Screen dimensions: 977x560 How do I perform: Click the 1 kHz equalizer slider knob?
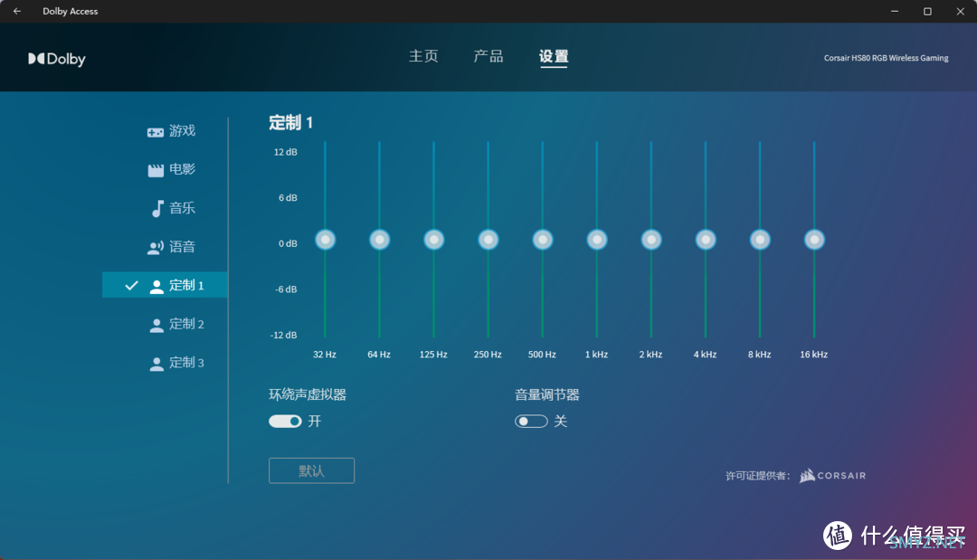(597, 240)
